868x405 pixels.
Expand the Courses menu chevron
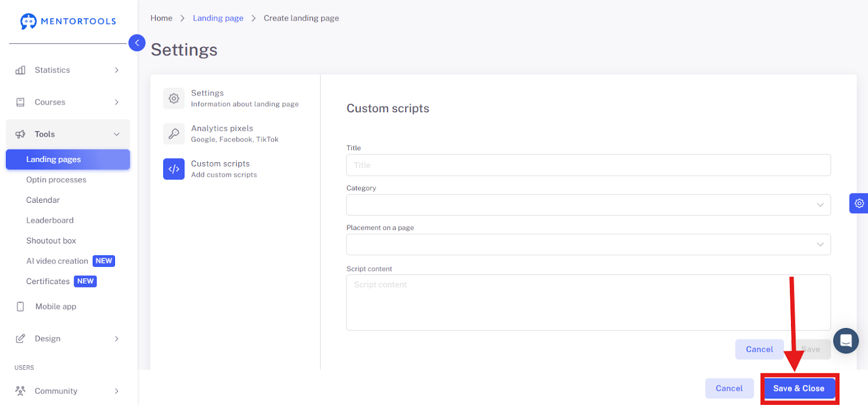coord(117,102)
